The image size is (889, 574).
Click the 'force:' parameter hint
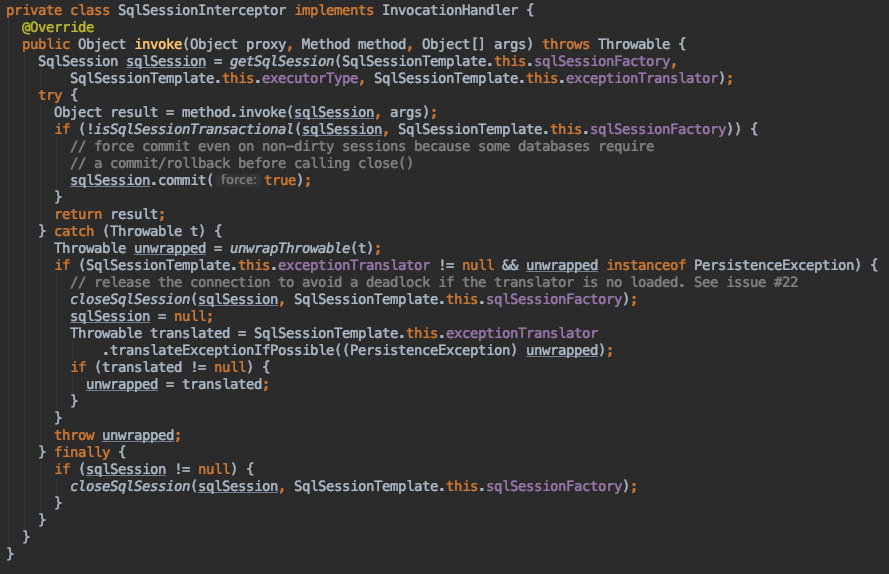pos(238,180)
